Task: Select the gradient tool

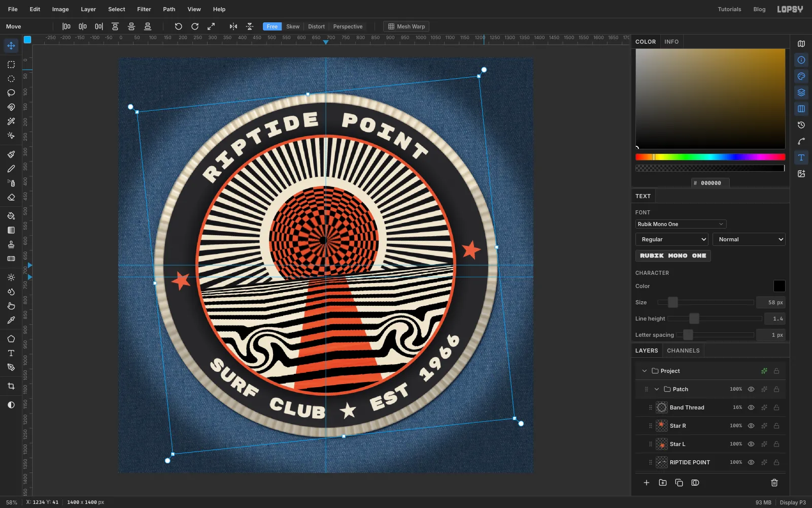Action: [11, 230]
